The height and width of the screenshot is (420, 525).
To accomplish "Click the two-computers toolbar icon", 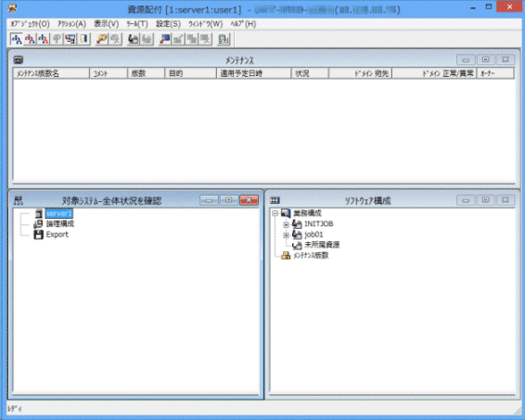I will coord(70,39).
